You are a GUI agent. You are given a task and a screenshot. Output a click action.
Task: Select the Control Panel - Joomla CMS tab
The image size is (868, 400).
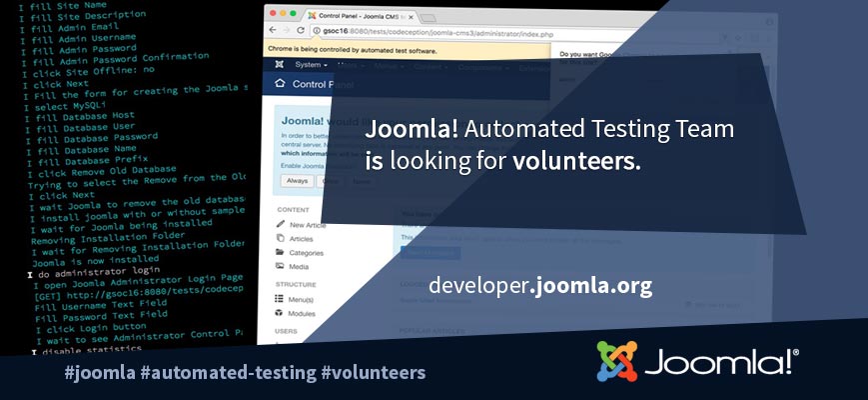click(x=362, y=17)
